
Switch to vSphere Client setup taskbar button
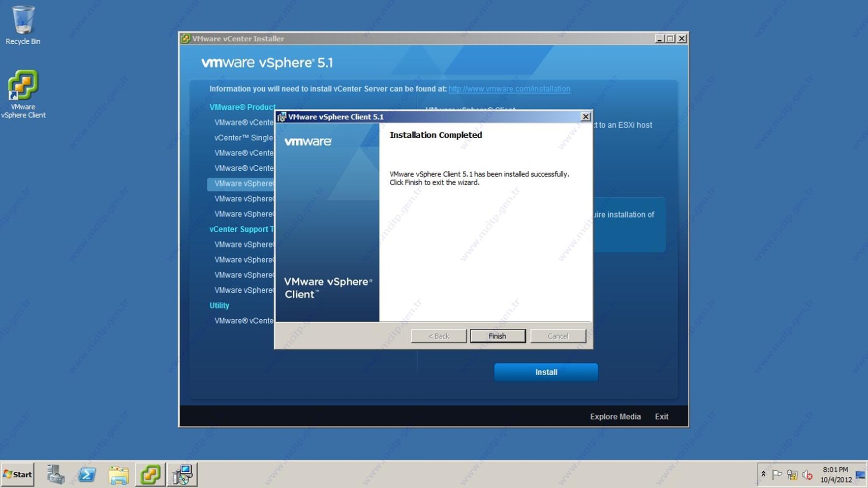coord(182,474)
